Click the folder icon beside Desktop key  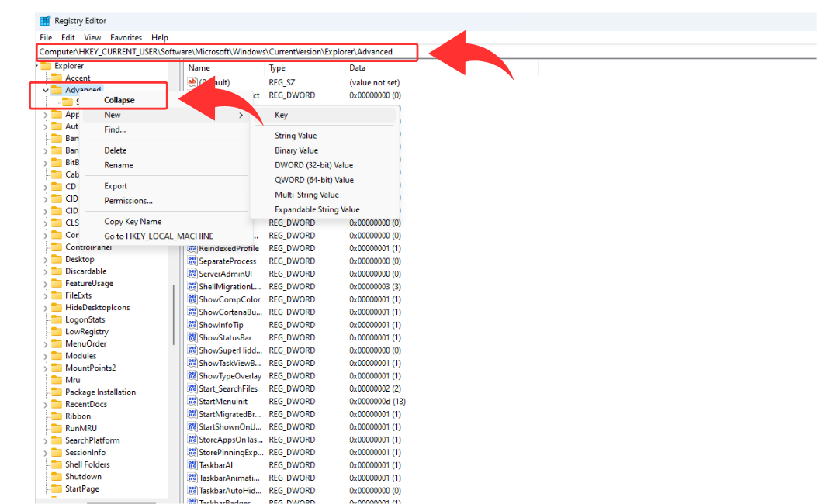[56, 259]
